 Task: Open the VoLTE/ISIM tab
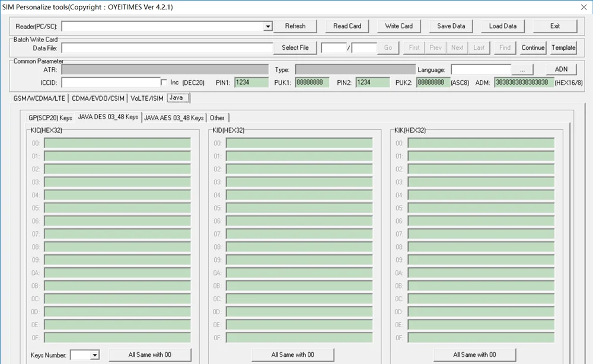point(146,98)
